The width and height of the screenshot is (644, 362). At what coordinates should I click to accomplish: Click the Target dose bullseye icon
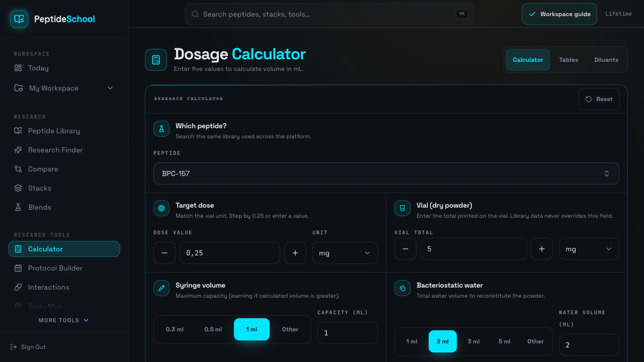[162, 208]
